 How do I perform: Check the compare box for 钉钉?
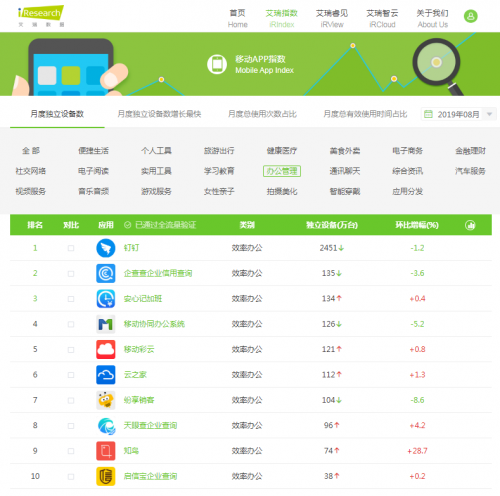(x=71, y=248)
